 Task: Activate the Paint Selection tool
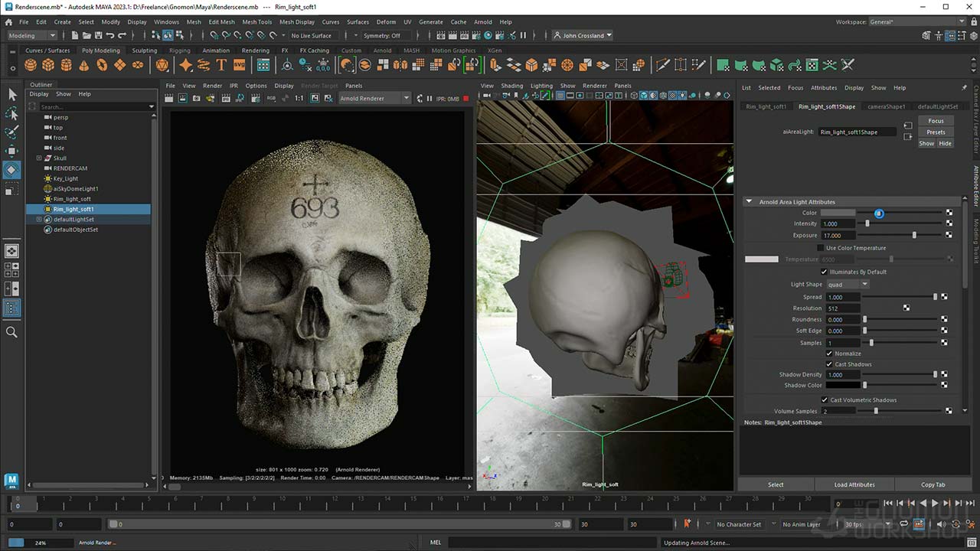(x=11, y=132)
